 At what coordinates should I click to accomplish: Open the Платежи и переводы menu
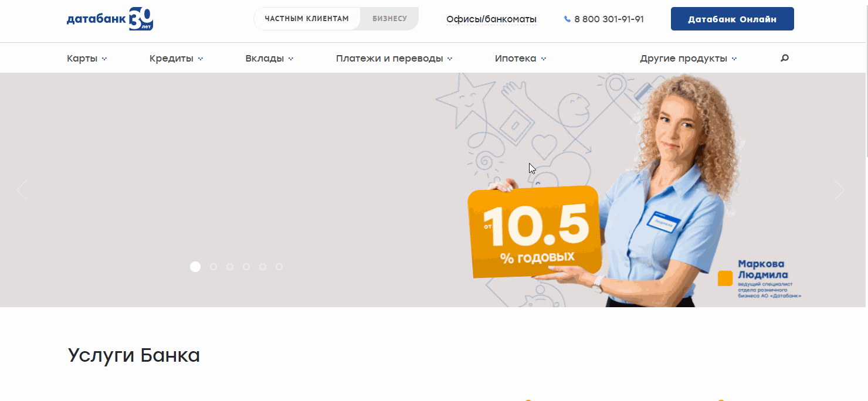click(x=394, y=57)
